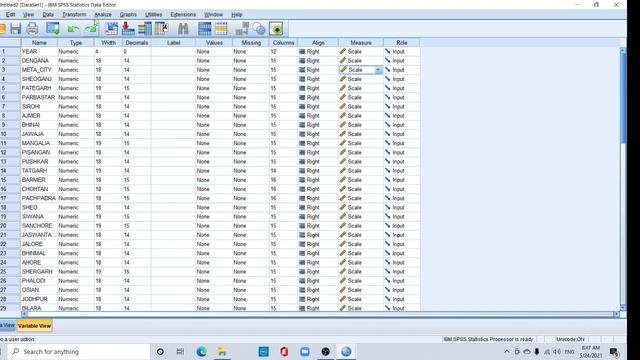Click the Values column header
This screenshot has height=360, width=640.
click(214, 42)
